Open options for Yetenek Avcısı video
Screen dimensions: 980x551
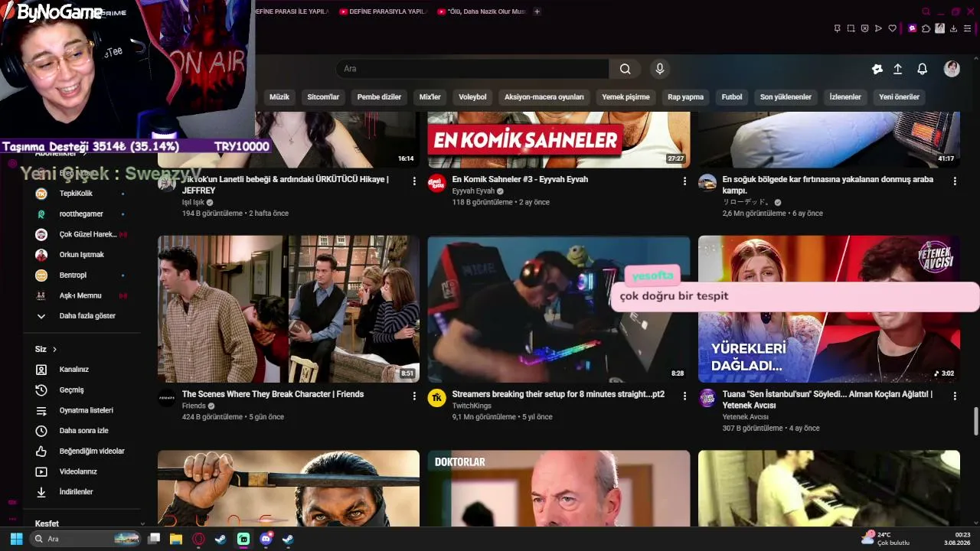click(x=955, y=396)
